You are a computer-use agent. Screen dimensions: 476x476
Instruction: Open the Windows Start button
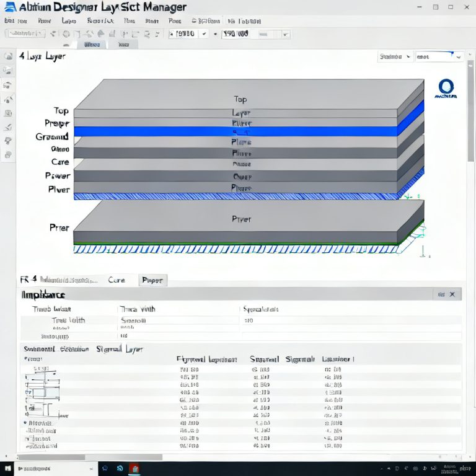click(7, 469)
